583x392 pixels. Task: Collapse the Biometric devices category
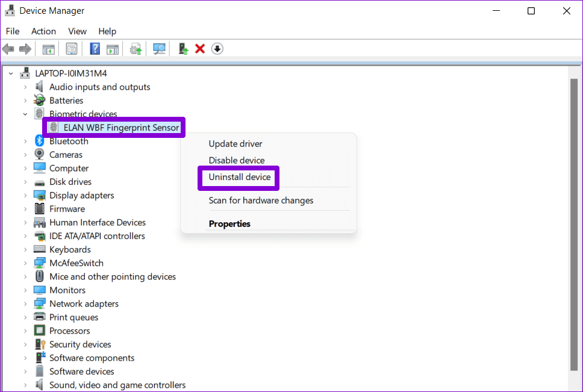click(25, 114)
